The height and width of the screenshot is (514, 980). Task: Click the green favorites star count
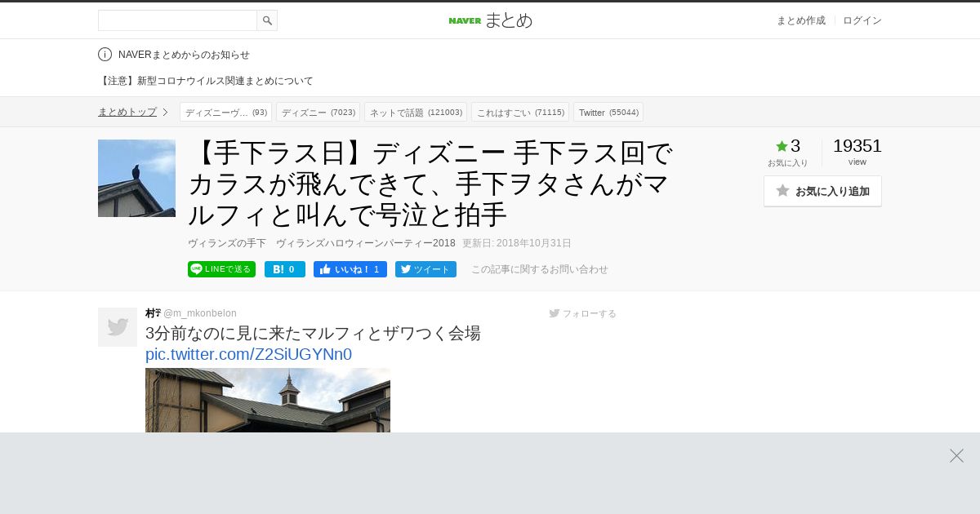coord(788,147)
